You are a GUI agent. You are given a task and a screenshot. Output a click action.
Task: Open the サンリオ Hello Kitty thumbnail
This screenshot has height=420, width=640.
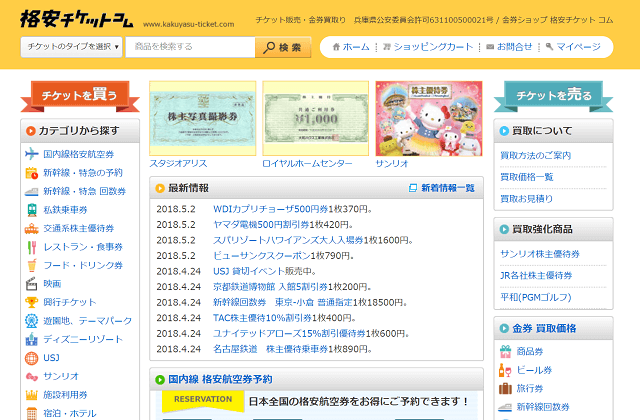pos(429,118)
